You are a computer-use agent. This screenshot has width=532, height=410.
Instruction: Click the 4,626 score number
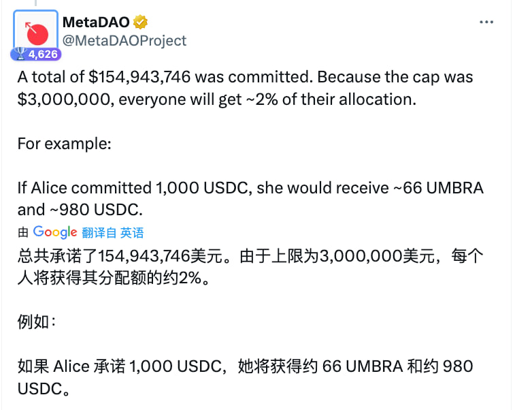tap(42, 54)
